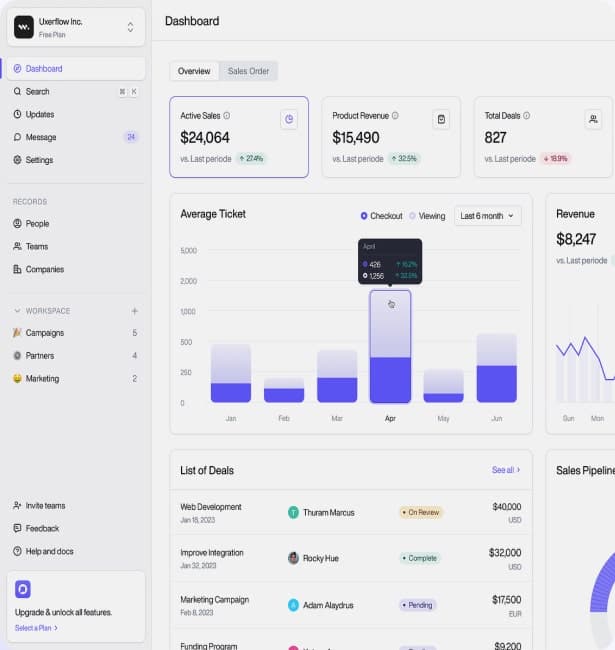Screen dimensions: 615x650
Task: Switch to the Sales Order tab
Action: coord(248,71)
